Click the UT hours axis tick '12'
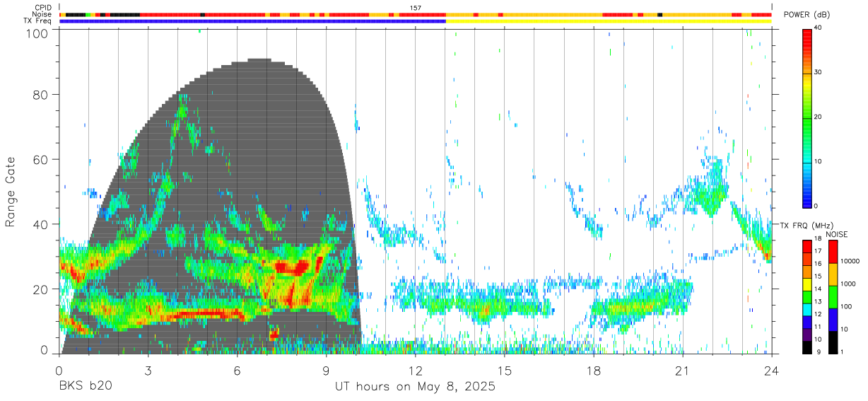The height and width of the screenshot is (401, 868). pos(415,370)
